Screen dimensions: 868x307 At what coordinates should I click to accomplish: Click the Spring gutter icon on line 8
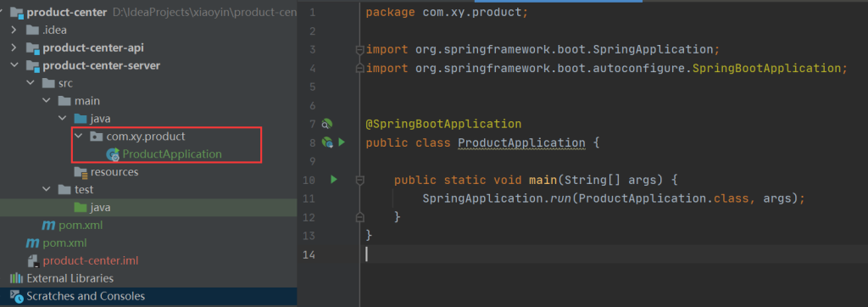(327, 142)
